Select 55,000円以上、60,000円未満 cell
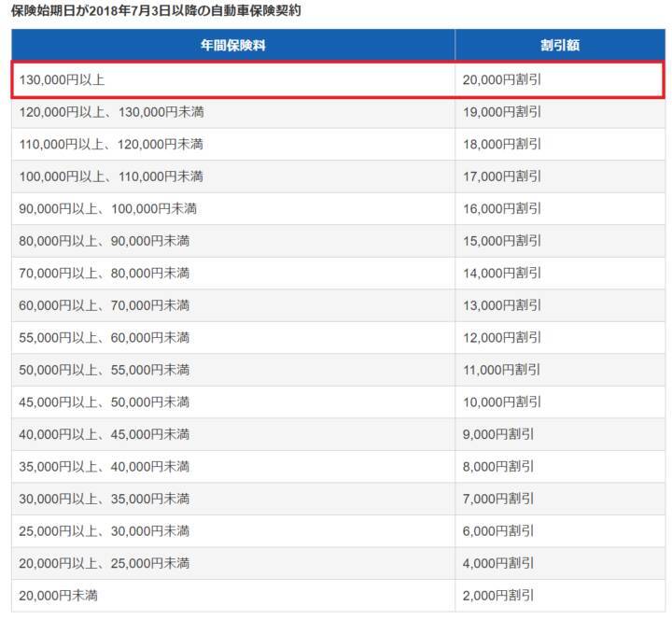672x620 pixels. 233,338
